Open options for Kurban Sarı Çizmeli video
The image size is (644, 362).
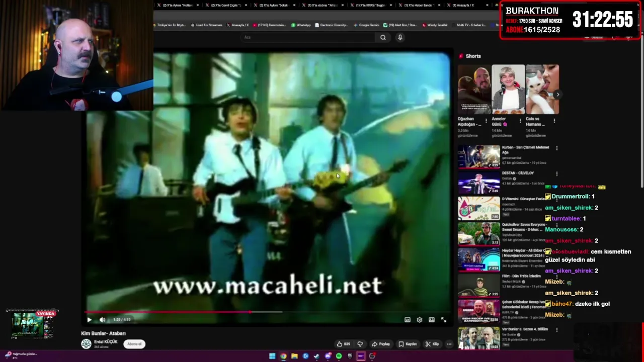coord(556,148)
